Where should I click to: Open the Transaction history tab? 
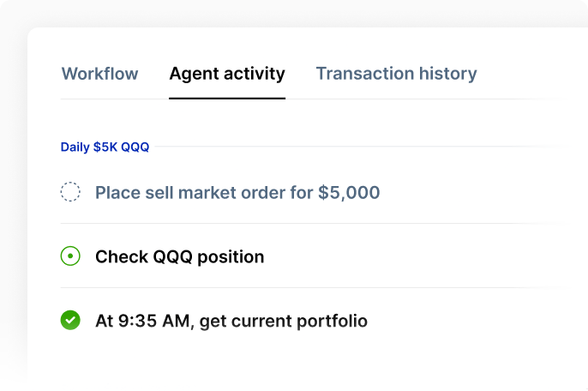pos(396,74)
